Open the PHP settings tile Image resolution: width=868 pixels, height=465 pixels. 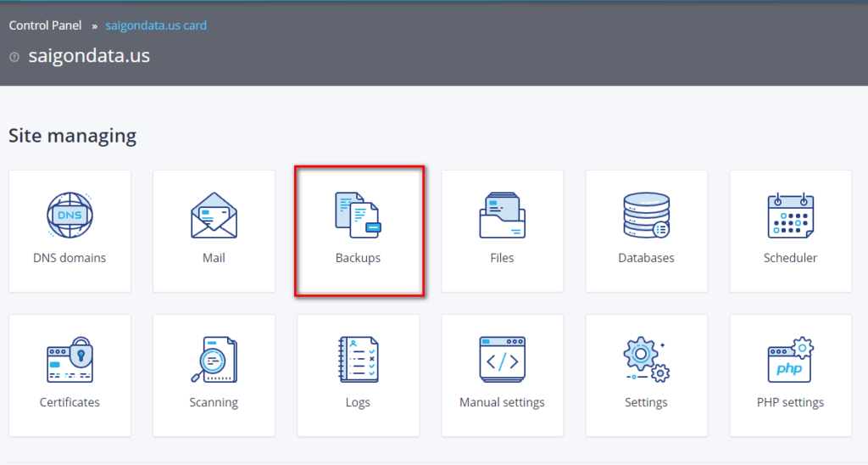click(791, 376)
